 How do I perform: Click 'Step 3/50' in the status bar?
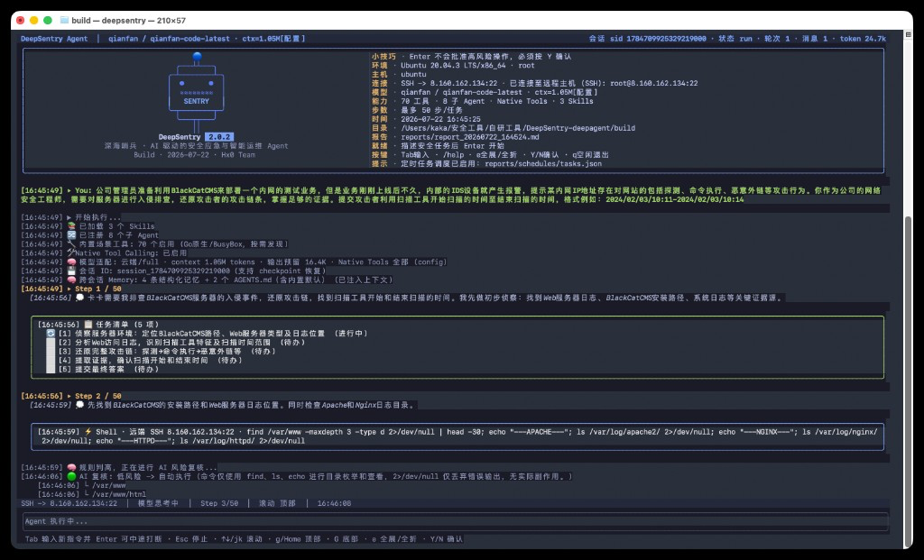(219, 503)
